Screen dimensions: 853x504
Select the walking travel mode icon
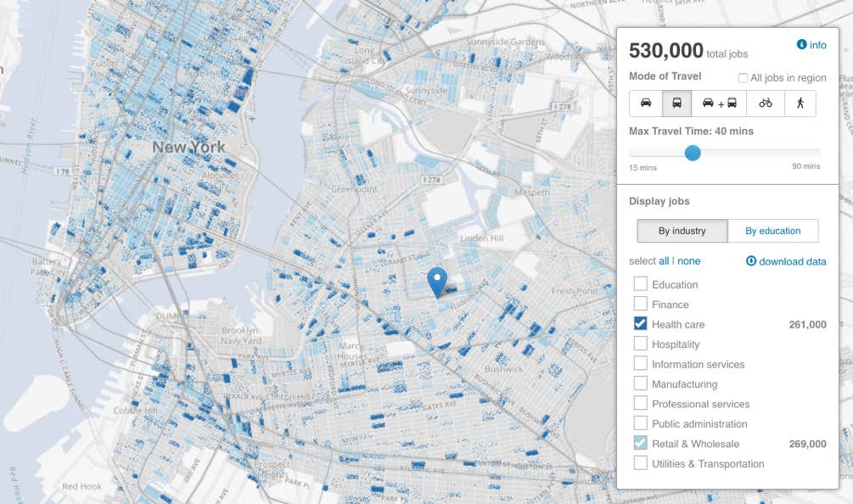pos(800,103)
